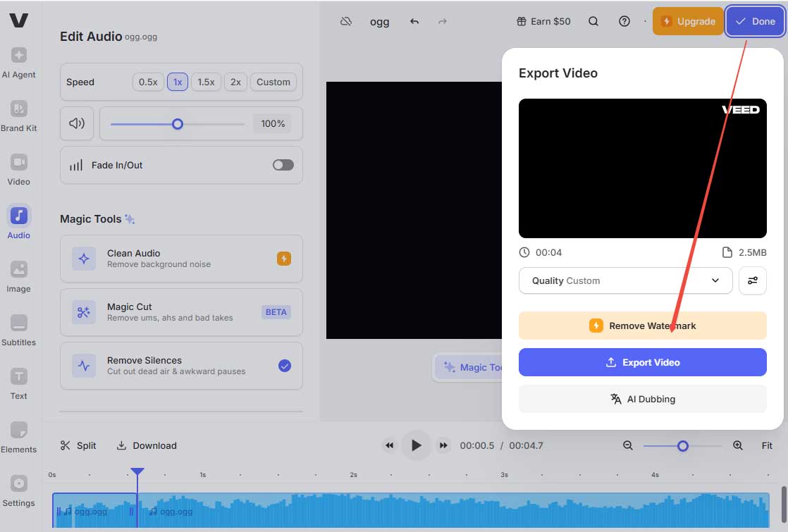Set speed to 1.5x
The height and width of the screenshot is (532, 788).
coord(206,82)
